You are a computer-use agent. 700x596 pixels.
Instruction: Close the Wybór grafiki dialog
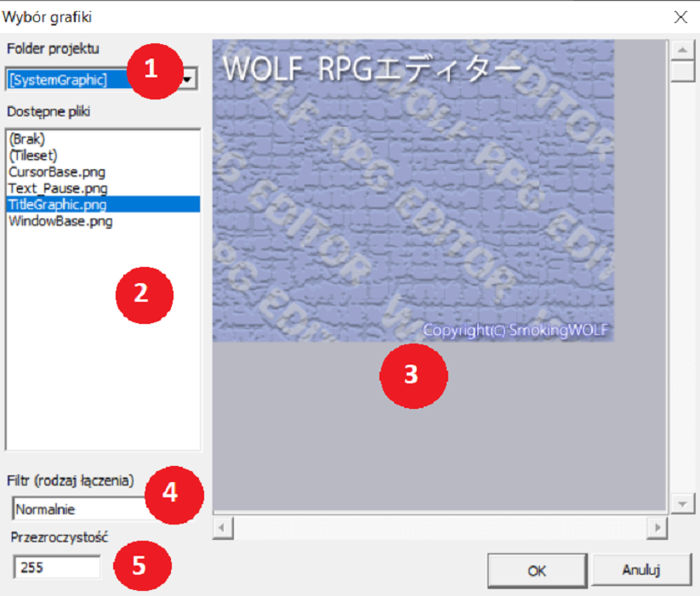pyautogui.click(x=680, y=16)
